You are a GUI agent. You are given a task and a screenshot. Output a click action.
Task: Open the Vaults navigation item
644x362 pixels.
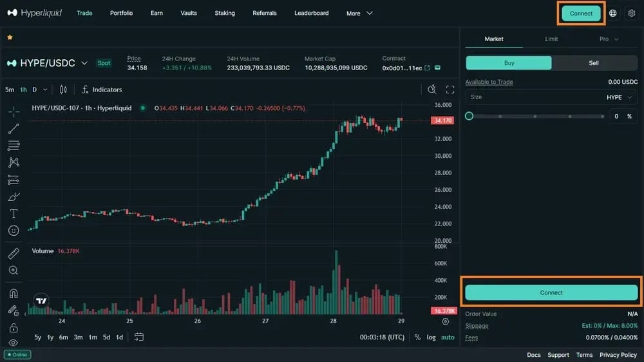(x=189, y=13)
